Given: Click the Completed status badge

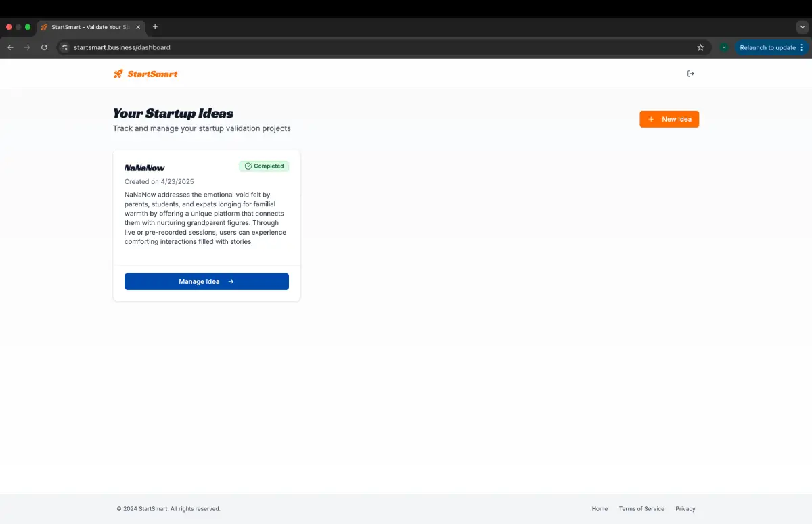Looking at the screenshot, I should tap(264, 166).
